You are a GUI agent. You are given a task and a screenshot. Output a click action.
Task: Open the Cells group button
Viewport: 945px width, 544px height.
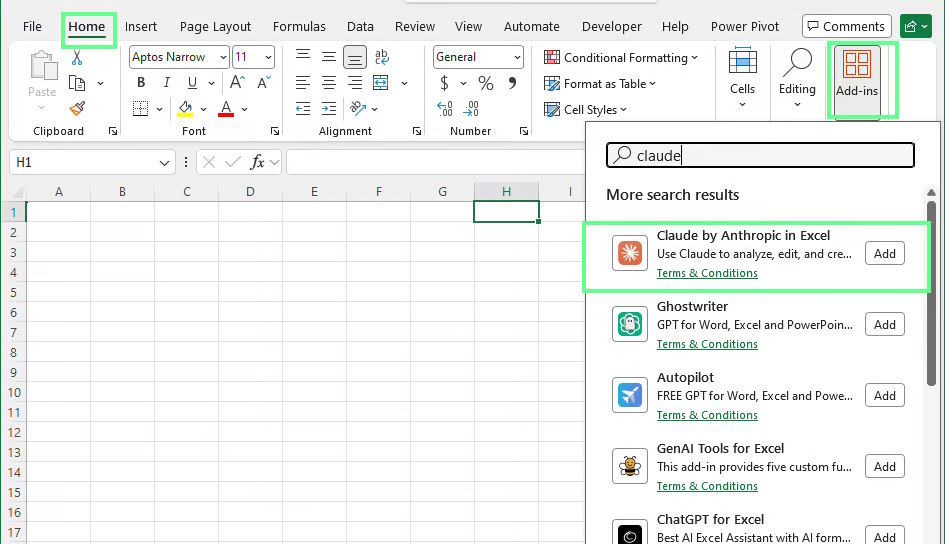pyautogui.click(x=742, y=78)
